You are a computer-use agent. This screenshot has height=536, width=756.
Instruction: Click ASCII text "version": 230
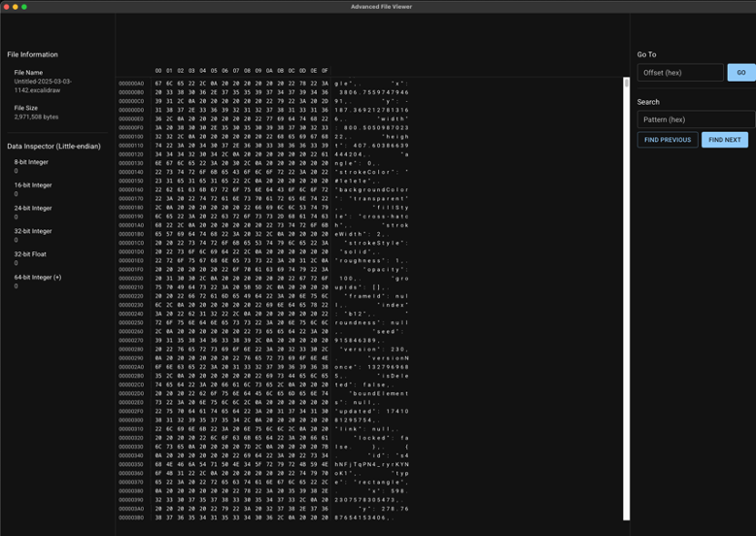point(374,350)
